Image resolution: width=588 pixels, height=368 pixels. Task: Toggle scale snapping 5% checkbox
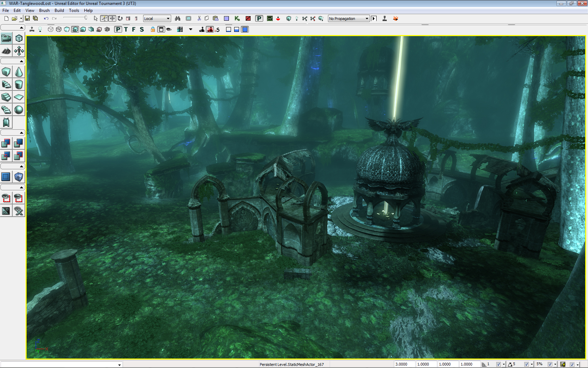[550, 364]
